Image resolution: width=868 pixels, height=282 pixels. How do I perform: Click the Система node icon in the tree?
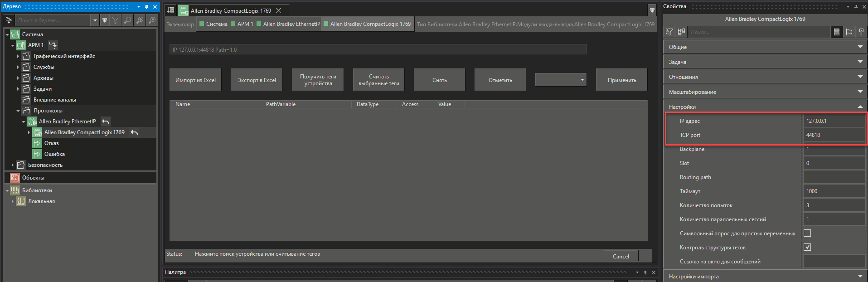coord(15,34)
